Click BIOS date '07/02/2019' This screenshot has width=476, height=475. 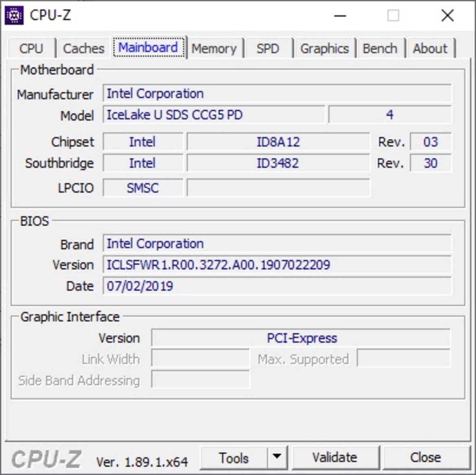(x=277, y=286)
